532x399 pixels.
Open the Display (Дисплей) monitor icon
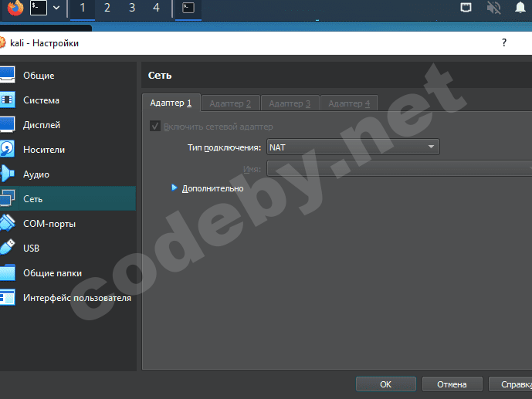coord(7,124)
